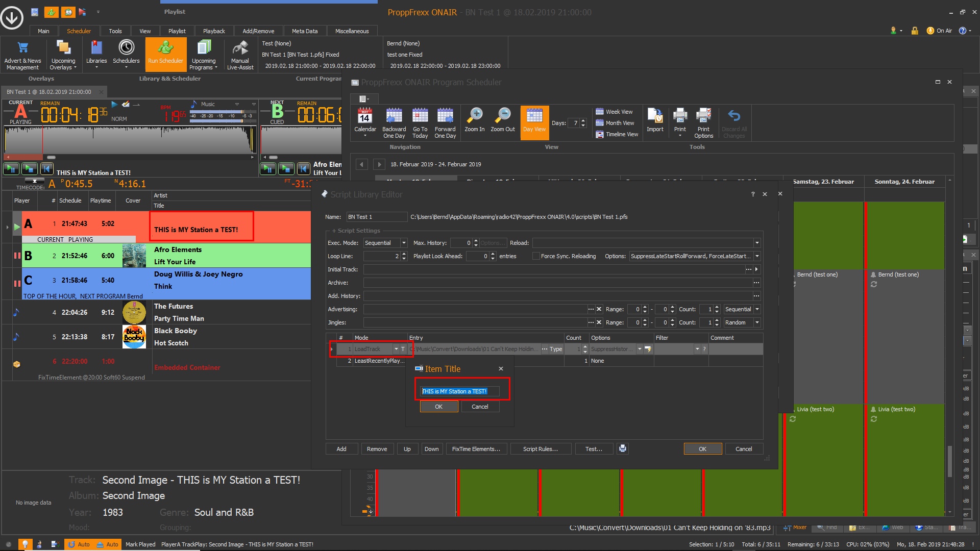Click Backward One Day icon
980x551 pixels.
(x=394, y=116)
